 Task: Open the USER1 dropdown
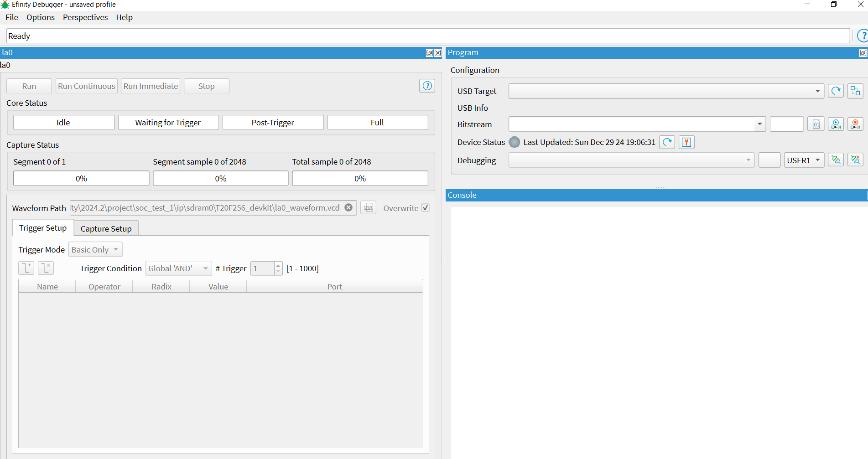click(804, 160)
